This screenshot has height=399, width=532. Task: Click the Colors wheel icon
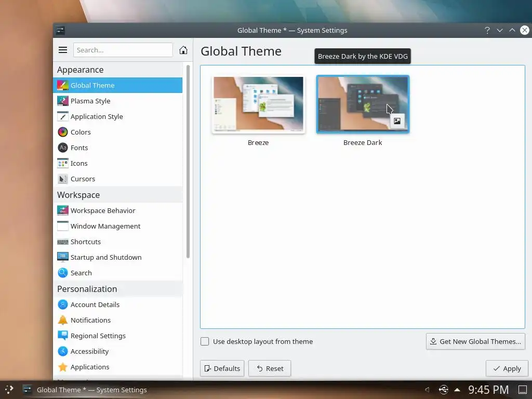(x=63, y=132)
